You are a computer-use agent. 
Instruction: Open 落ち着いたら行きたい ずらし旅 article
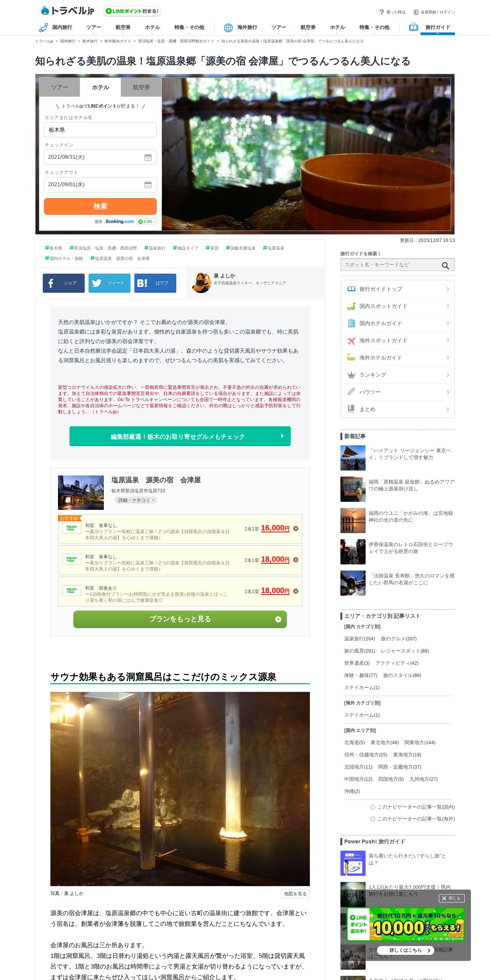coord(407,859)
